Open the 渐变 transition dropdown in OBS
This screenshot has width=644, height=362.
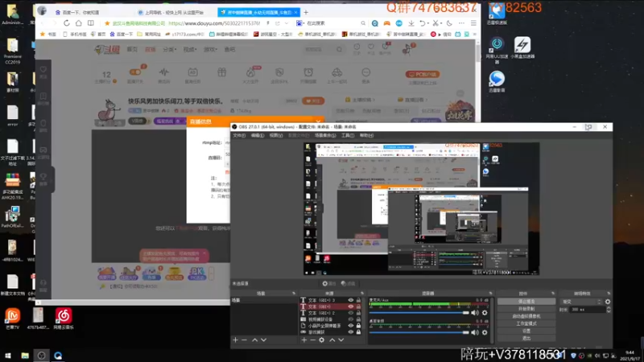pyautogui.click(x=581, y=302)
